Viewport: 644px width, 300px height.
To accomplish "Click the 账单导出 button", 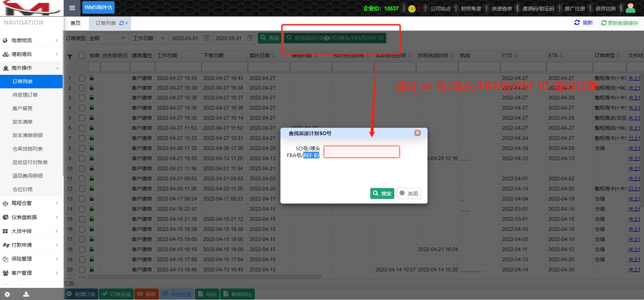I will pyautogui.click(x=237, y=294).
